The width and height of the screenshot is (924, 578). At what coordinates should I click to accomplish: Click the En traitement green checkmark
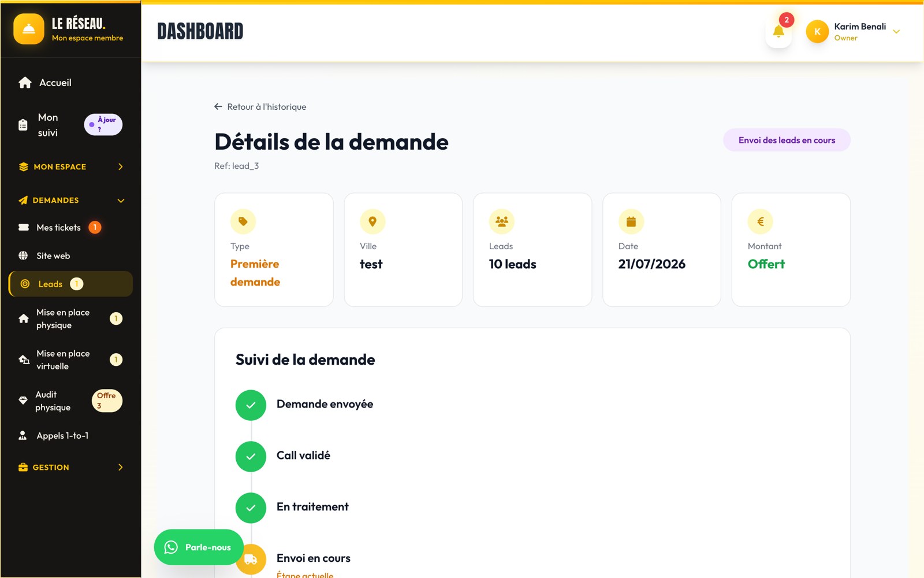(251, 508)
